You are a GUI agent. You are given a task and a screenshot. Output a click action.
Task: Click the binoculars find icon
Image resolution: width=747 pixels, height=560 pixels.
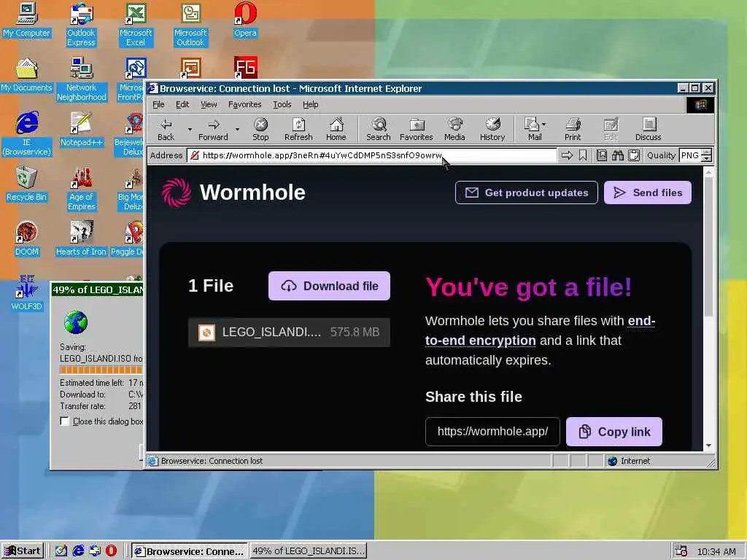618,155
